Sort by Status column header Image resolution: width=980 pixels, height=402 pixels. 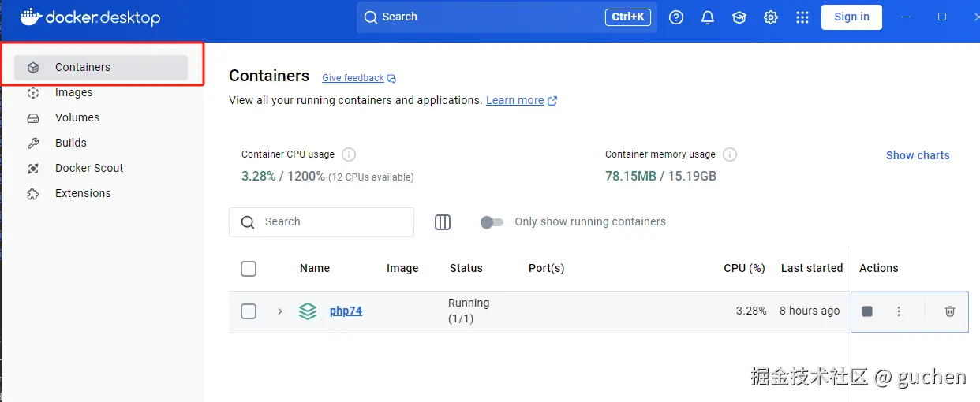tap(466, 269)
